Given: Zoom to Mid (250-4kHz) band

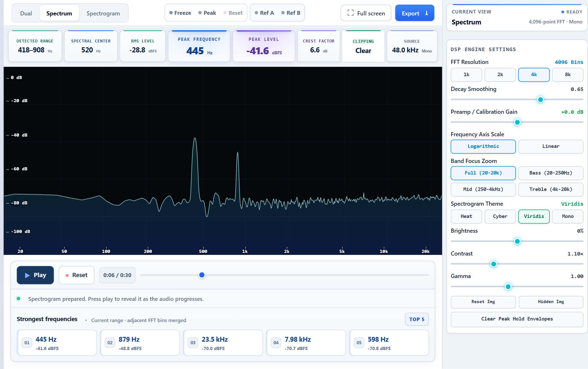Looking at the screenshot, I should point(483,189).
